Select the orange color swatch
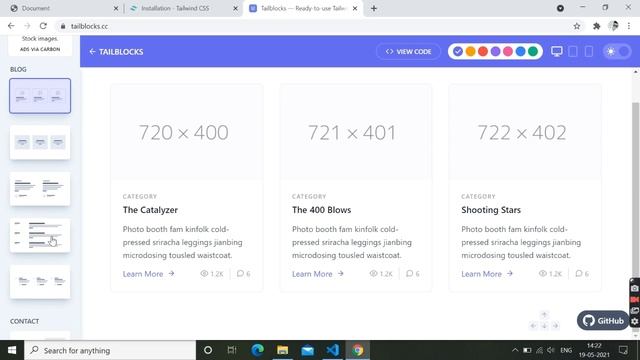This screenshot has width=640, height=360. 471,51
